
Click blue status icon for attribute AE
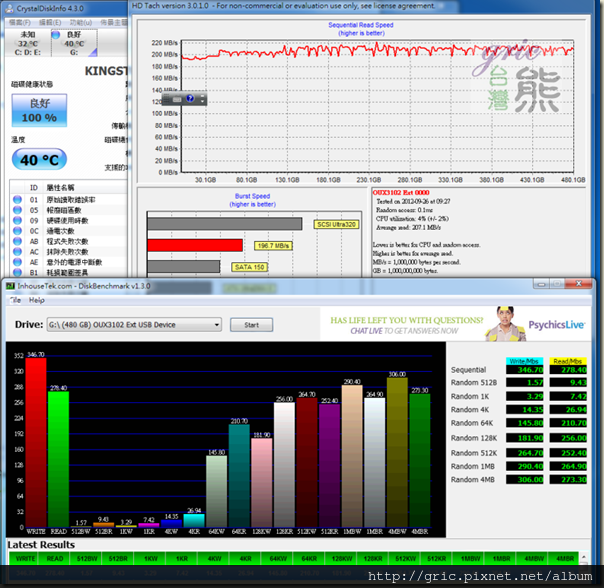coord(17,262)
